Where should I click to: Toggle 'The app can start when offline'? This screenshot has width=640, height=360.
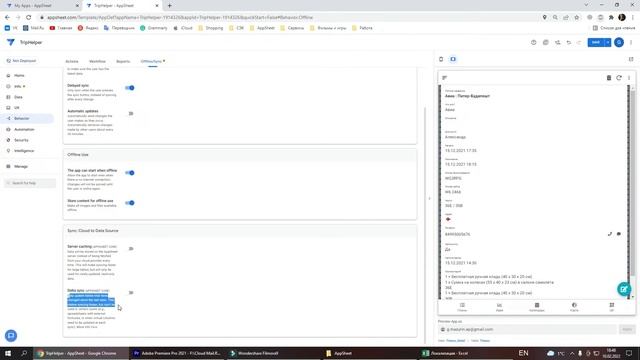130,173
